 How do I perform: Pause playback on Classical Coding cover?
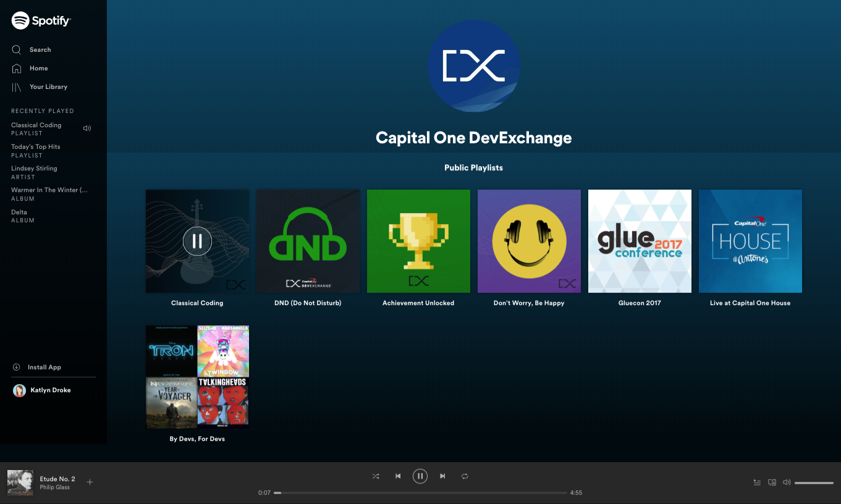pyautogui.click(x=197, y=241)
